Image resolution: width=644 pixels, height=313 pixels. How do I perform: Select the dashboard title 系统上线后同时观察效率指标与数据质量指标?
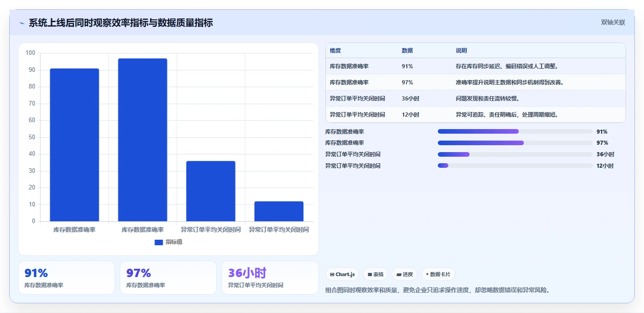coord(121,23)
